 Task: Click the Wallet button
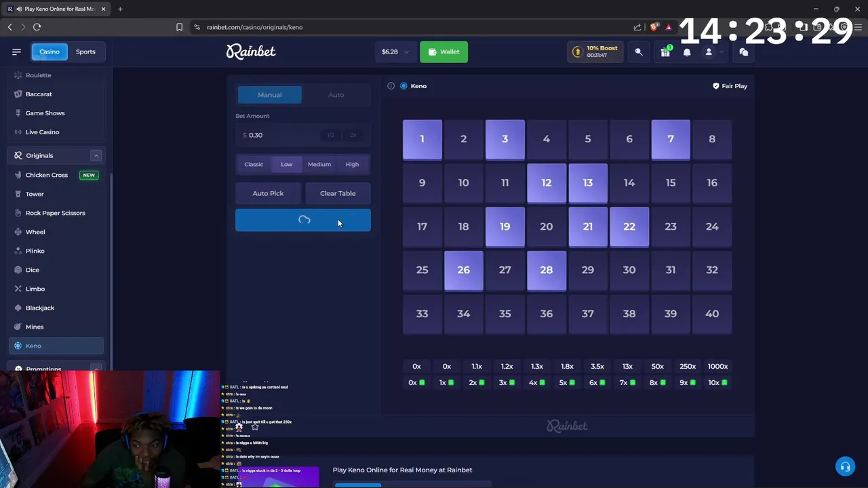443,52
